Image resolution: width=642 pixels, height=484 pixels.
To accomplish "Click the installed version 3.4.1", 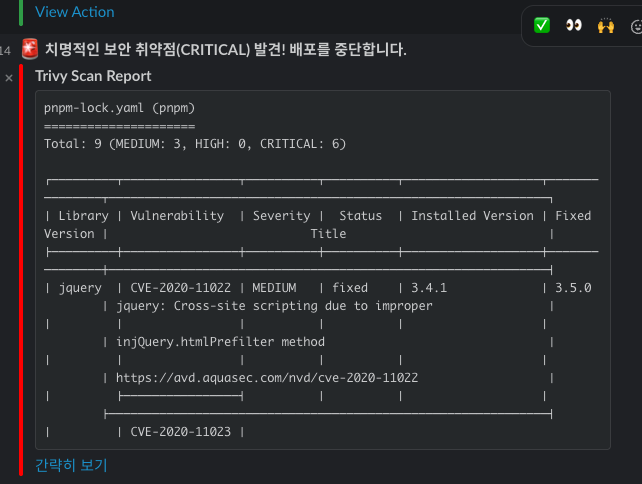I will (429, 288).
